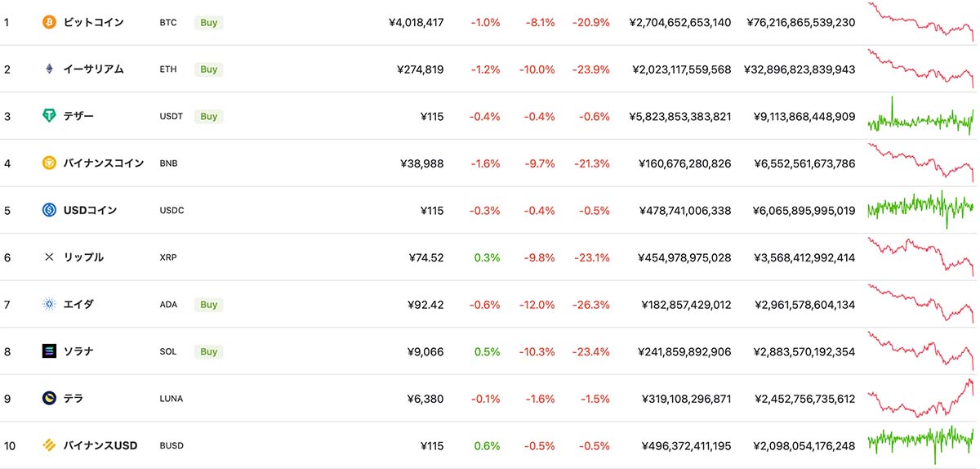This screenshot has height=469, width=980.
Task: Click the XRP ripple X icon
Action: tap(49, 257)
